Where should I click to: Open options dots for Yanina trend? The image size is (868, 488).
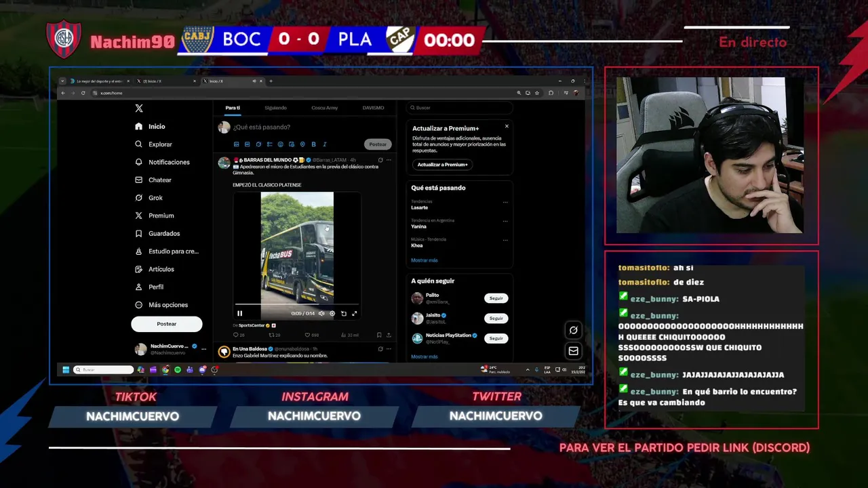[x=505, y=221]
